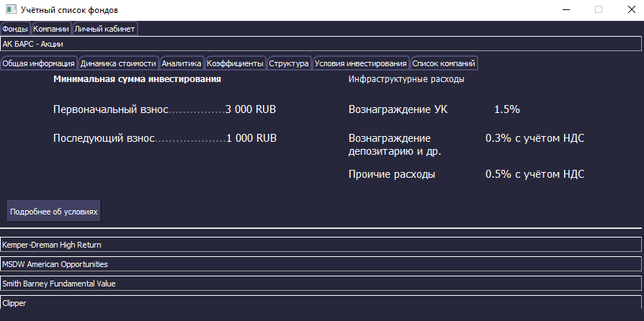Image resolution: width=644 pixels, height=321 pixels.
Task: Click the application icon in the title bar
Action: pos(11,9)
